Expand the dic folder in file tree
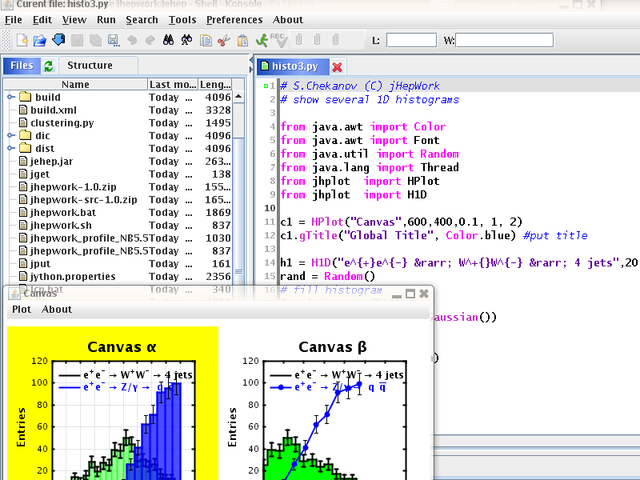Screen dimensions: 640x480 10,135
